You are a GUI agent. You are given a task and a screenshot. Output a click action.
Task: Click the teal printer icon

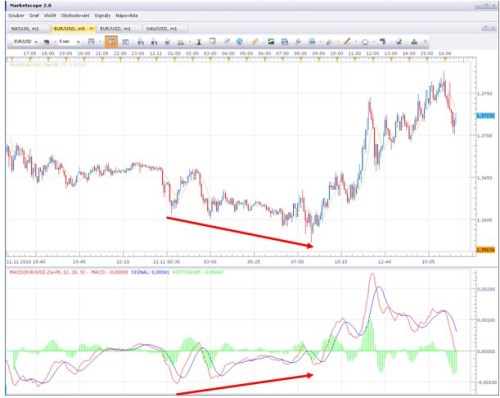312,42
